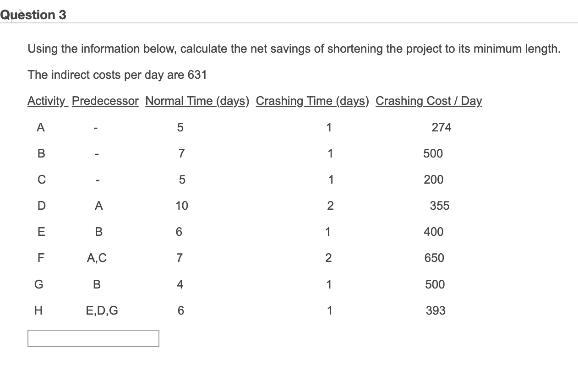Viewport: 578px width, 392px height.
Task: Click the Crashing Time (days) header
Action: 312,101
